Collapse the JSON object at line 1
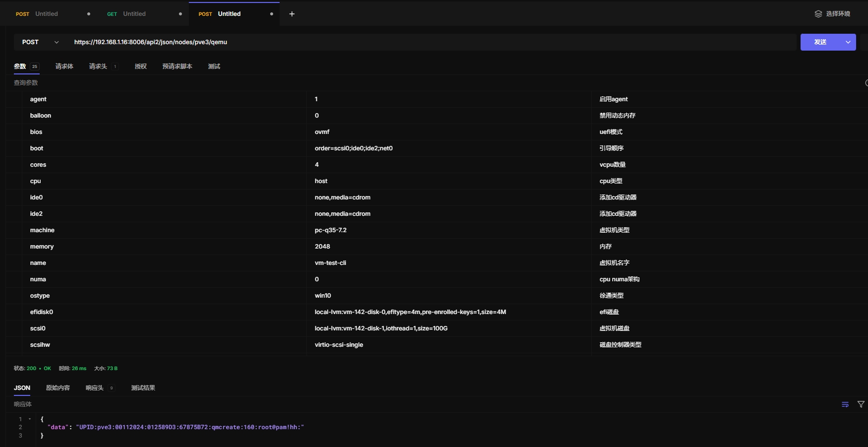Viewport: 868px width, 447px height. pos(30,419)
